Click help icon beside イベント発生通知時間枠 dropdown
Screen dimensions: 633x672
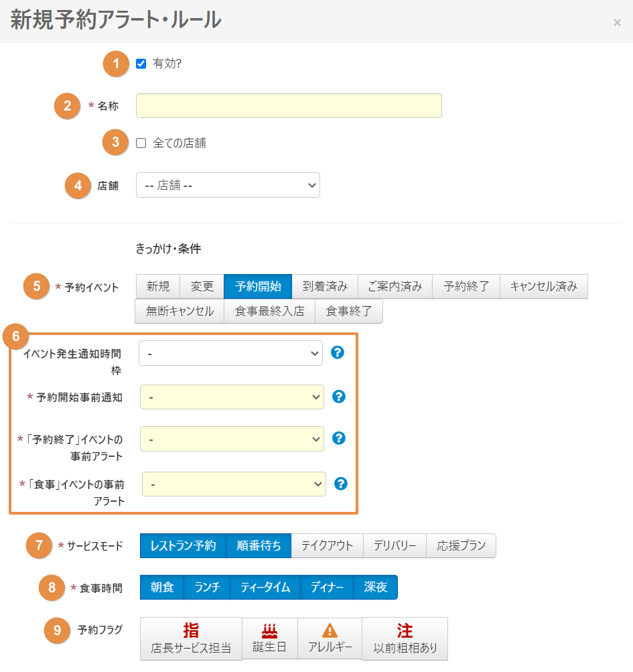coord(338,352)
